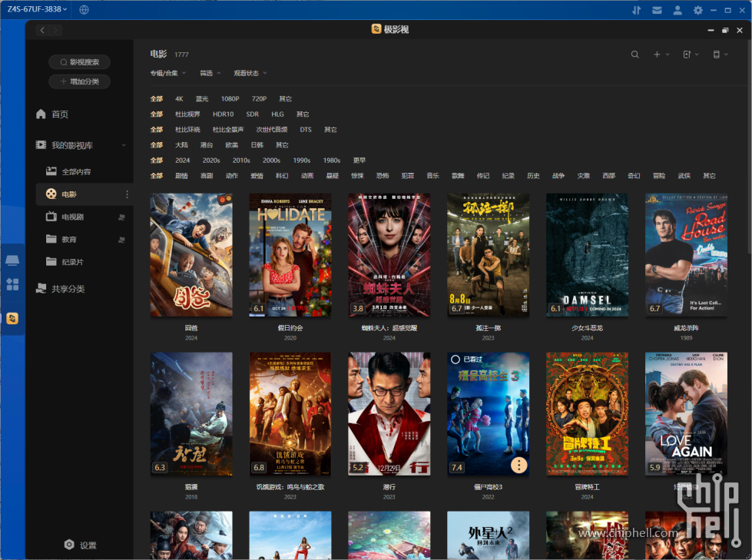Filter by HDR10

click(x=223, y=114)
